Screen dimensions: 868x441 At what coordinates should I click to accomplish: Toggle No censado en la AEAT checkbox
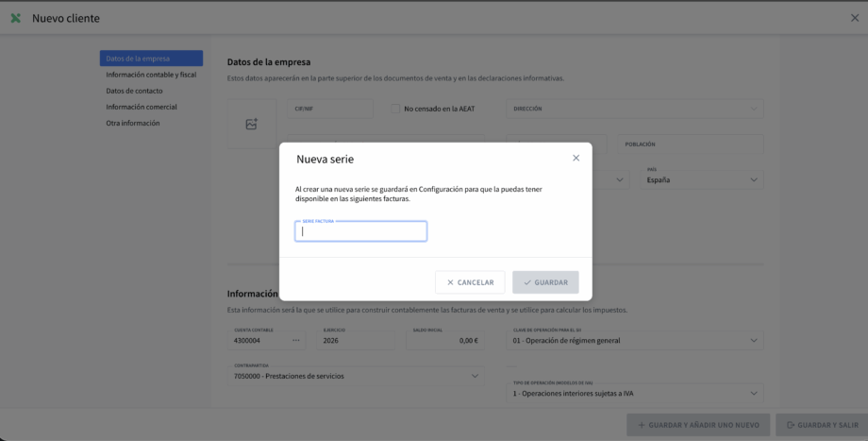[396, 109]
